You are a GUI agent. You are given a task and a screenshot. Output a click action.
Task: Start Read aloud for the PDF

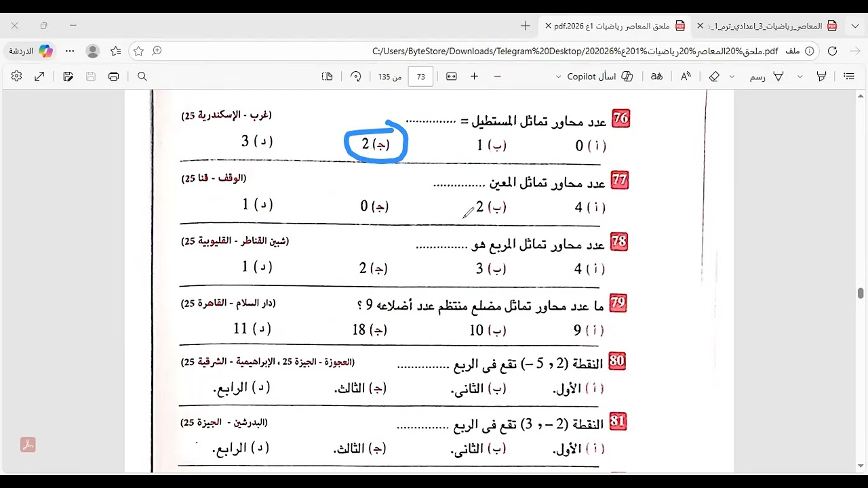[x=686, y=77]
